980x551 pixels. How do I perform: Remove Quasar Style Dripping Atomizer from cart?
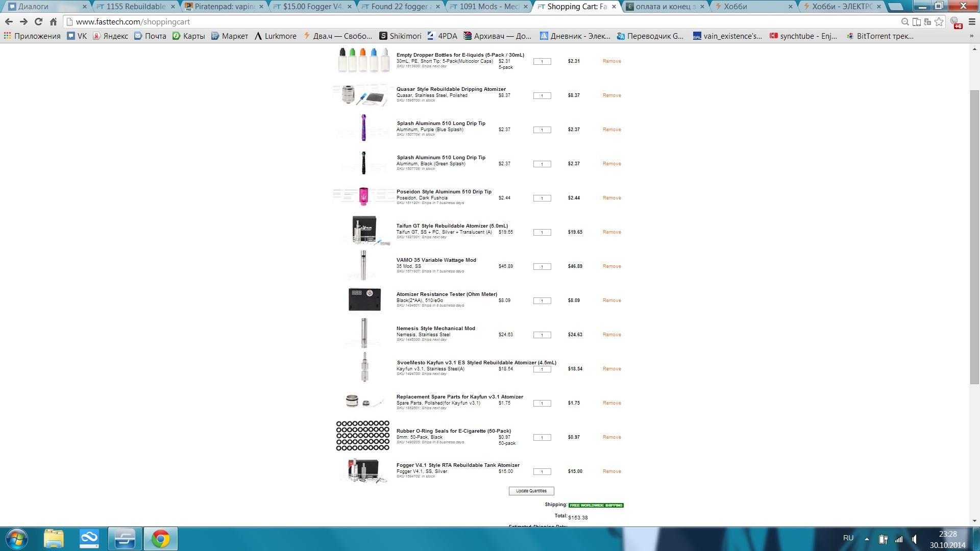pyautogui.click(x=611, y=95)
